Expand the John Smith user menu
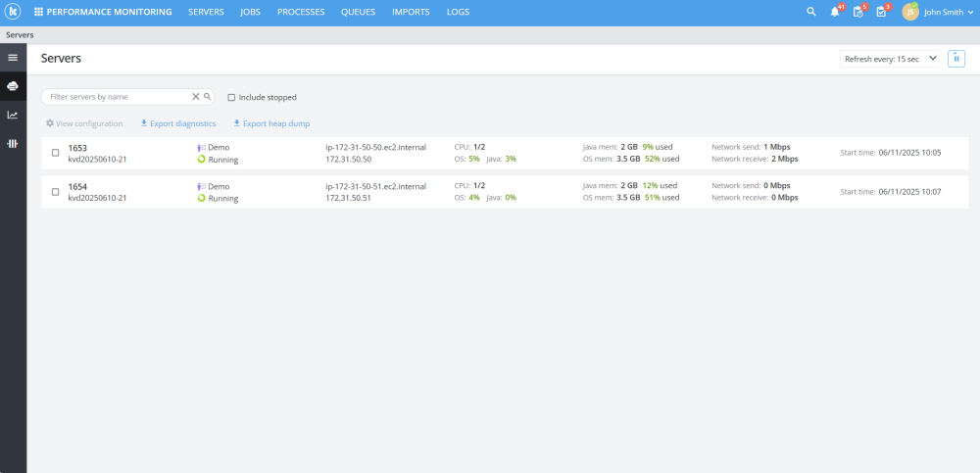Screen dimensions: 980x473 [938, 12]
